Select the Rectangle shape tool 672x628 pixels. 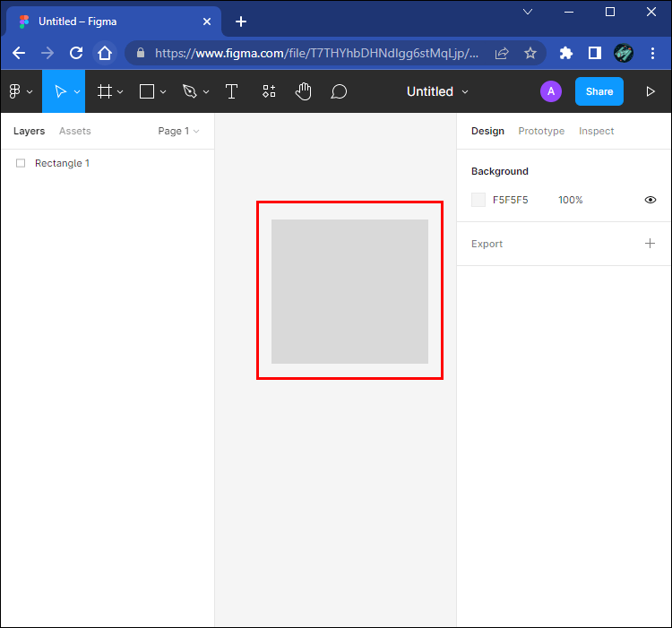coord(147,91)
